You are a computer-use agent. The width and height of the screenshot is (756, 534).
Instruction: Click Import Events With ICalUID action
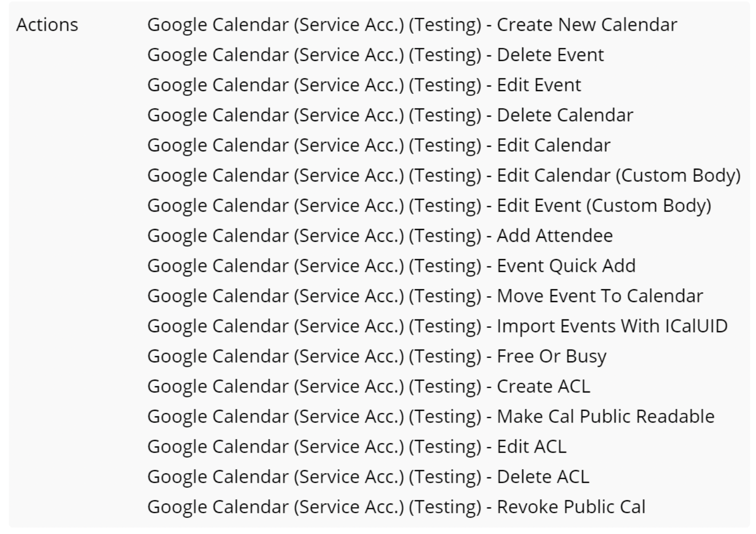(x=437, y=326)
